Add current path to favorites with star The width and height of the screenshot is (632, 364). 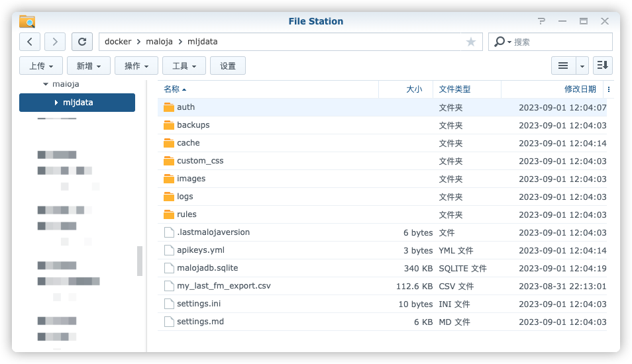tap(471, 42)
